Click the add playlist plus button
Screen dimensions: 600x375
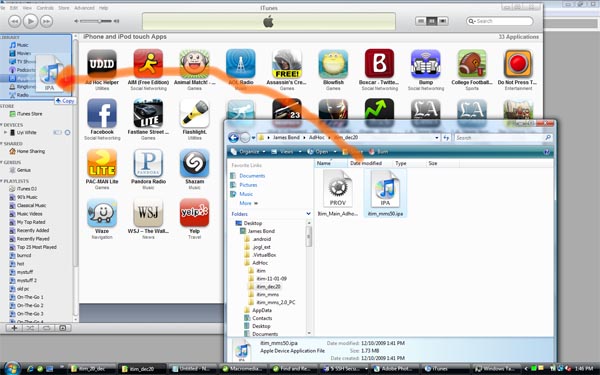point(14,328)
